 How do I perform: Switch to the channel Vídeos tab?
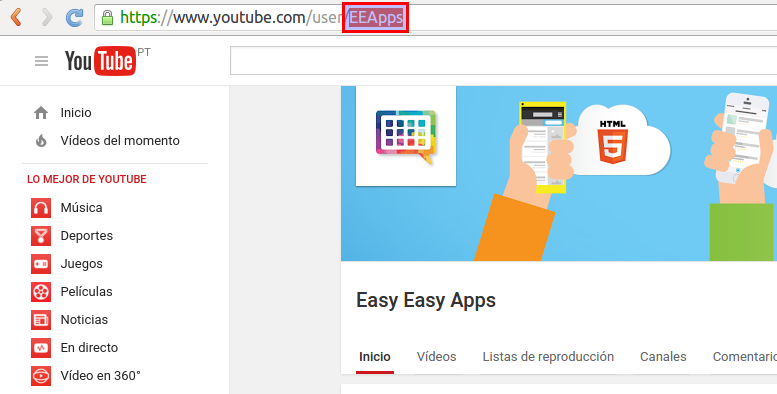pos(437,357)
